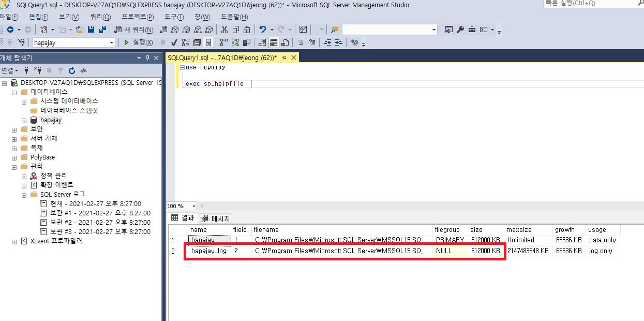Open the 도구(T) menu

pyautogui.click(x=174, y=17)
